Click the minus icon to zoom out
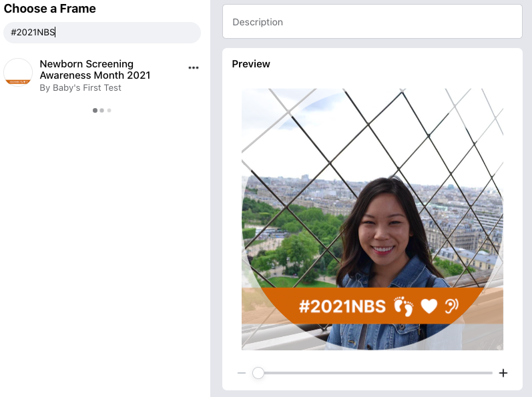532x397 pixels. tap(242, 373)
